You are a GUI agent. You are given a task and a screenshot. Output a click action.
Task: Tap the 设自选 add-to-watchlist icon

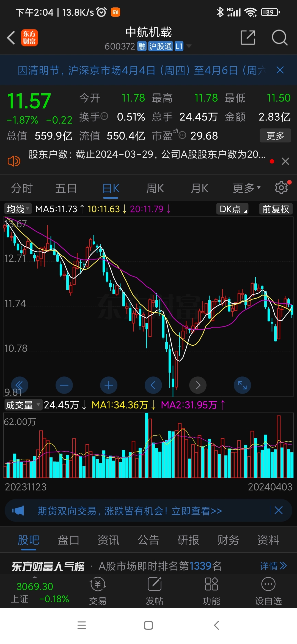coord(268,591)
